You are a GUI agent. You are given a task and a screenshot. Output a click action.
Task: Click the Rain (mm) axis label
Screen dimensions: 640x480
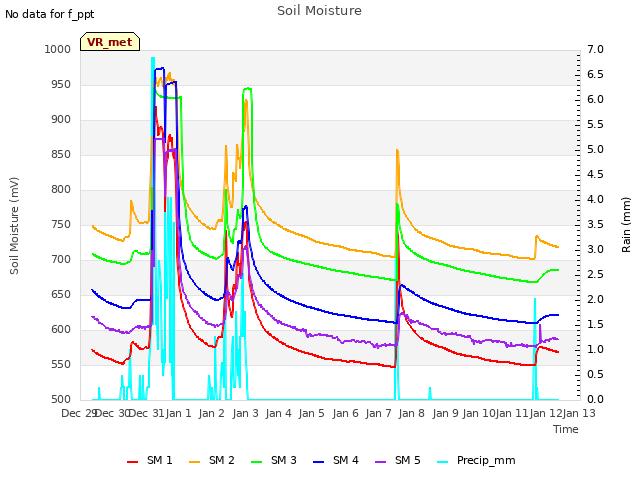pyautogui.click(x=626, y=225)
